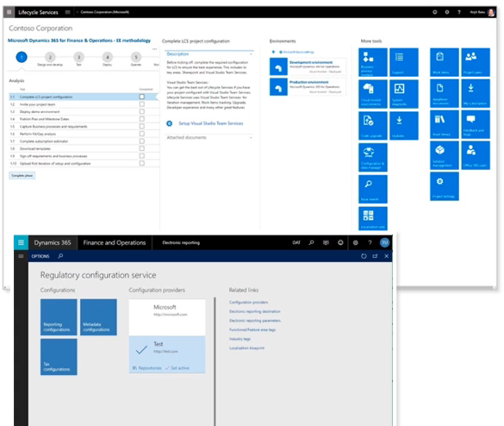504x426 pixels.
Task: Refresh the Regulatory configuration service page
Action: pos(364,256)
